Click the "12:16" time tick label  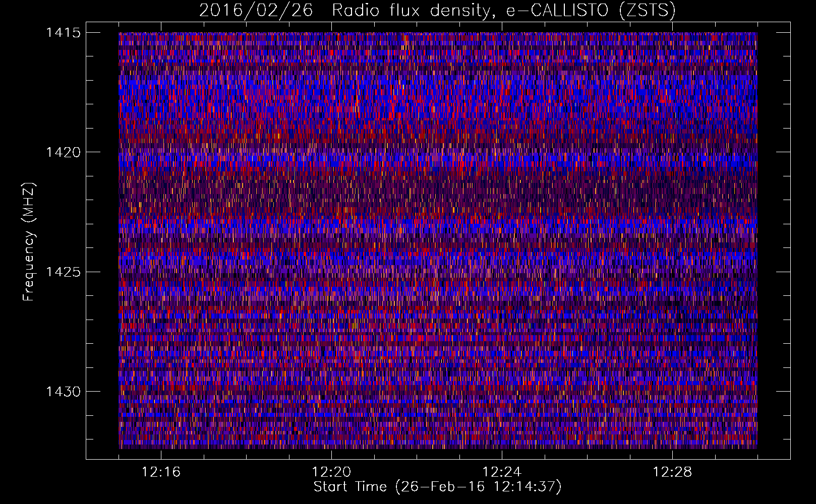point(161,472)
